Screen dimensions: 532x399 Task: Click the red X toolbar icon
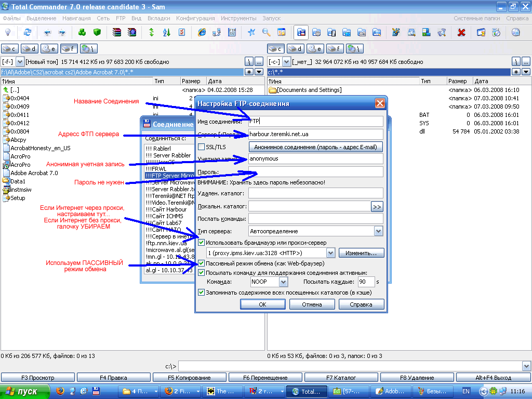pos(461,32)
